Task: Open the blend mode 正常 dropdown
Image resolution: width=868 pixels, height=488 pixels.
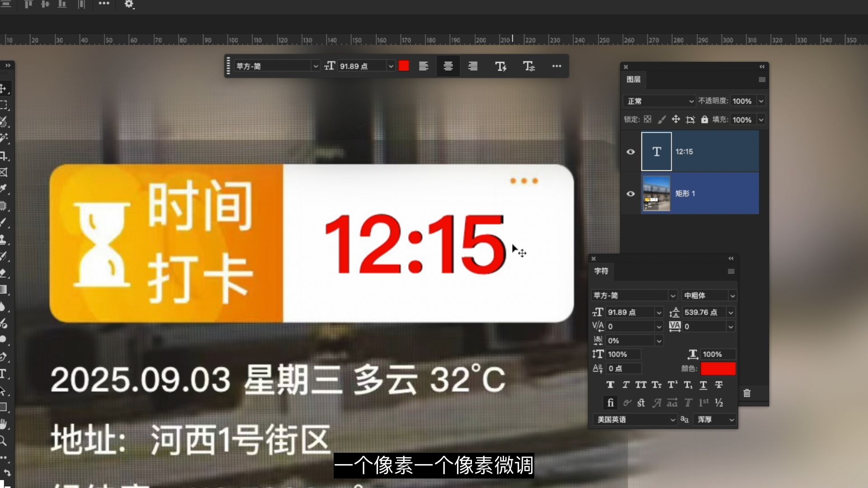Action: click(x=659, y=101)
